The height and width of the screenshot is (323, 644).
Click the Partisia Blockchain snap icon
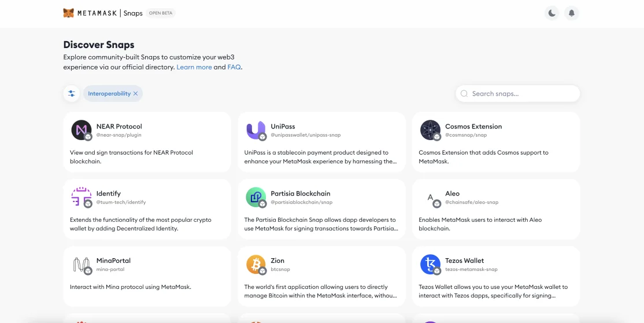tap(256, 197)
